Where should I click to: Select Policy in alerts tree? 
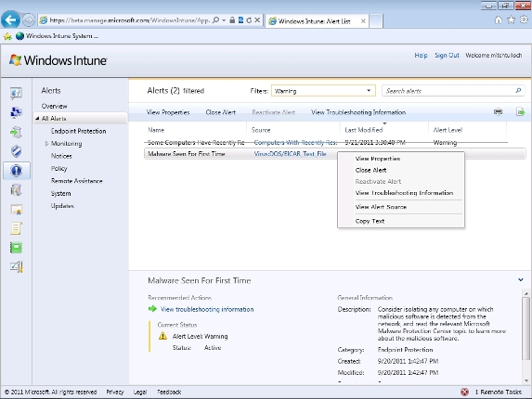pyautogui.click(x=59, y=169)
